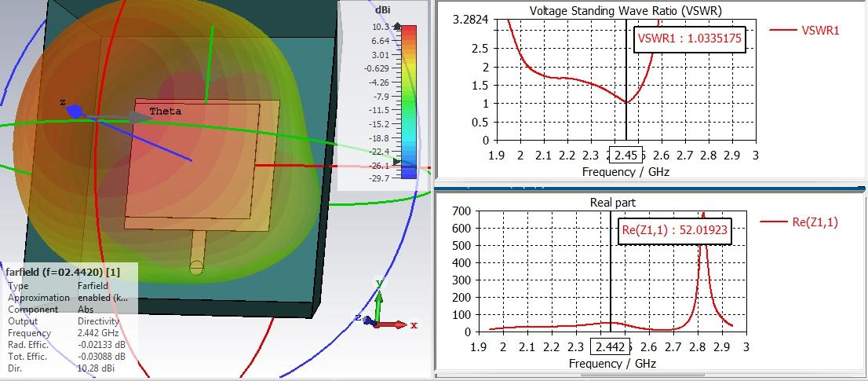Click the lower arrow marker on the color scale
Viewport: 868px width, 381px height.
(x=397, y=161)
